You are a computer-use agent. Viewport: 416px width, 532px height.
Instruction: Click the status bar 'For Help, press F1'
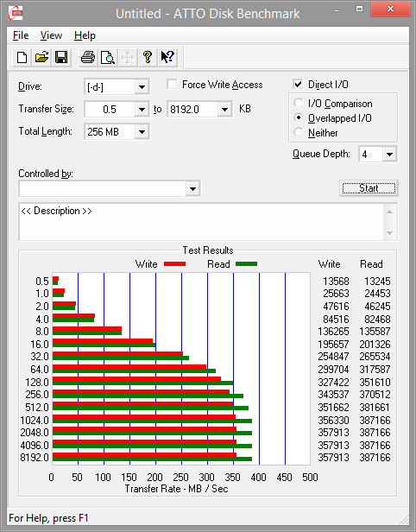click(x=48, y=518)
